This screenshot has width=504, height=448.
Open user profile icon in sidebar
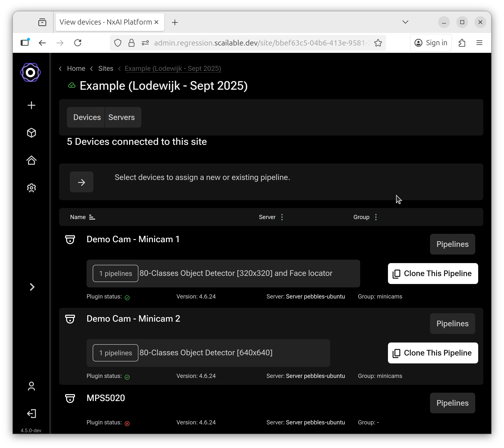pyautogui.click(x=31, y=386)
